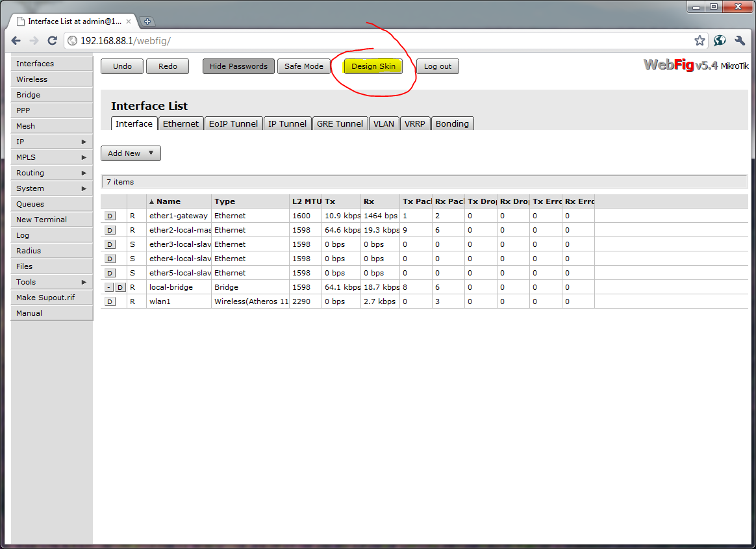Click the Redo button
756x549 pixels.
[x=168, y=66]
